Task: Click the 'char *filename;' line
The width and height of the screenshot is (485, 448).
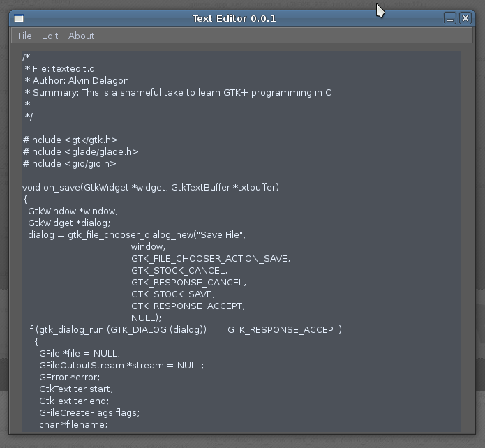Action: point(73,425)
